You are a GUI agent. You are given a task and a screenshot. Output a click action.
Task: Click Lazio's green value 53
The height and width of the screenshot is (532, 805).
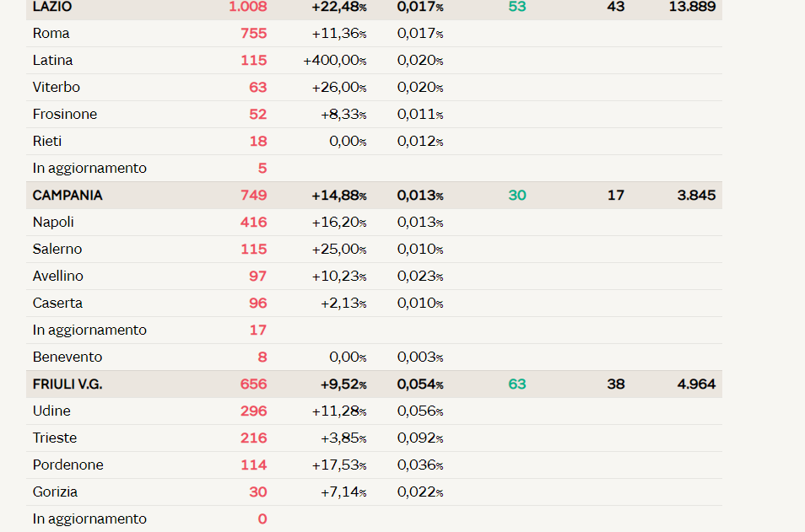[x=517, y=7]
